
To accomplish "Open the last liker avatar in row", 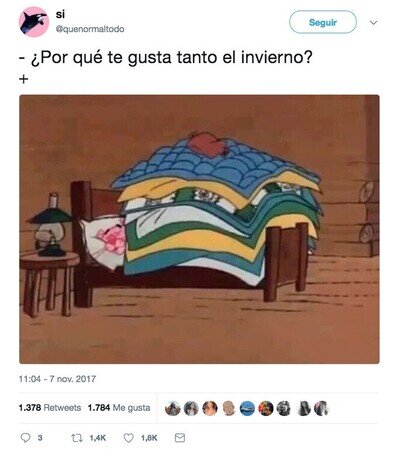I will (x=322, y=408).
